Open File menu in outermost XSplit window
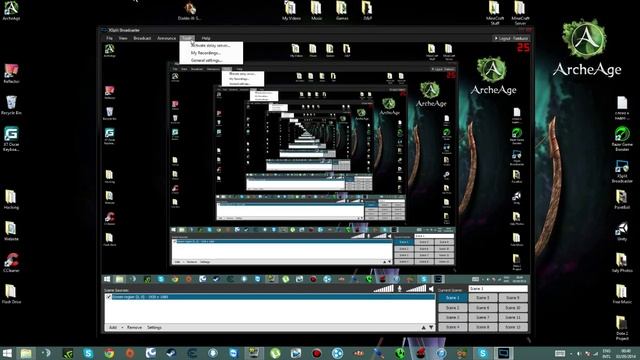Viewport: 640px width, 360px height. click(109, 38)
